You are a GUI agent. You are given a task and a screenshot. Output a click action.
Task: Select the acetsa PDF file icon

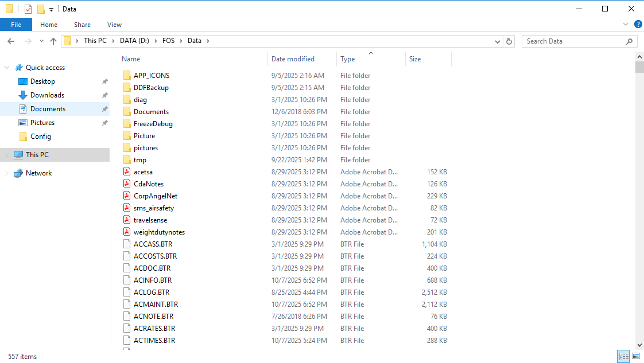click(x=127, y=172)
